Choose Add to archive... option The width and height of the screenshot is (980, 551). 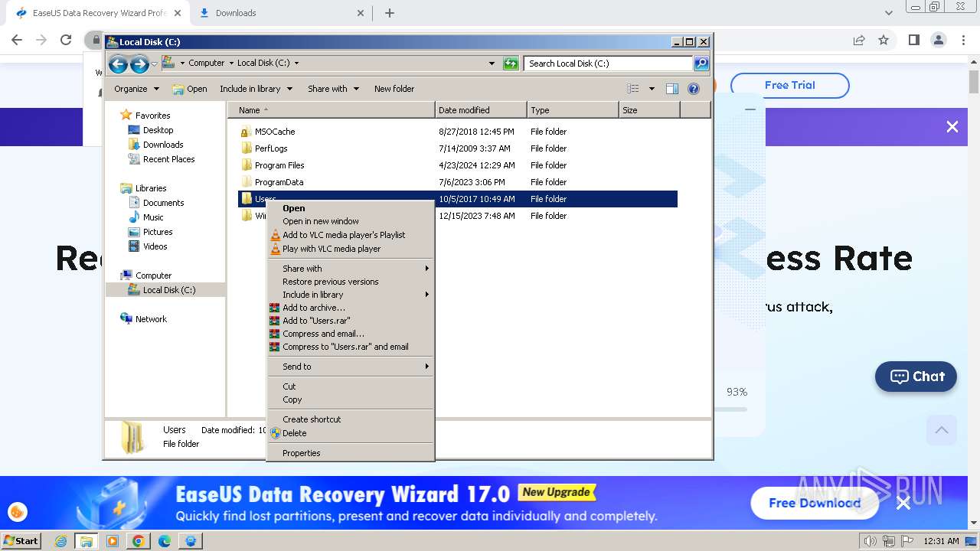(x=351, y=308)
